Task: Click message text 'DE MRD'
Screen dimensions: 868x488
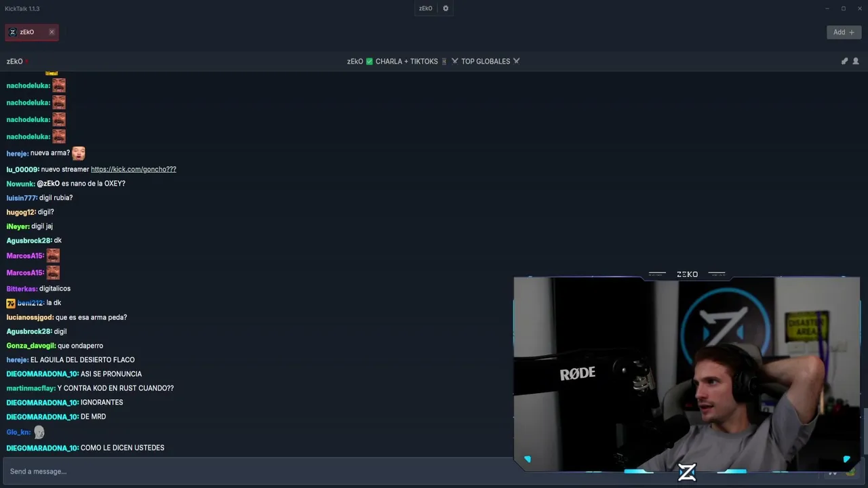Action: point(94,417)
